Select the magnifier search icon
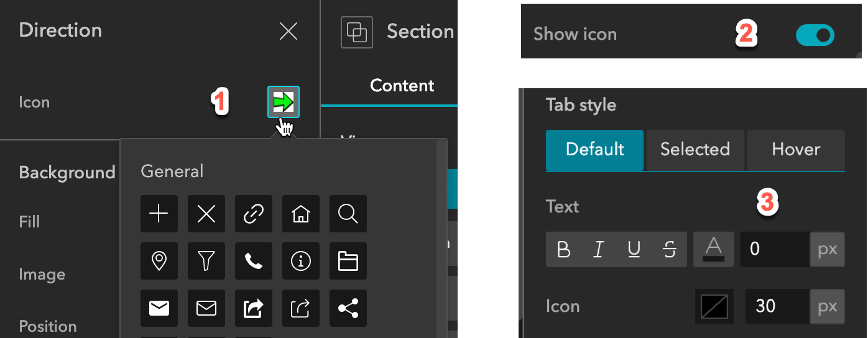The width and height of the screenshot is (868, 338). (348, 214)
